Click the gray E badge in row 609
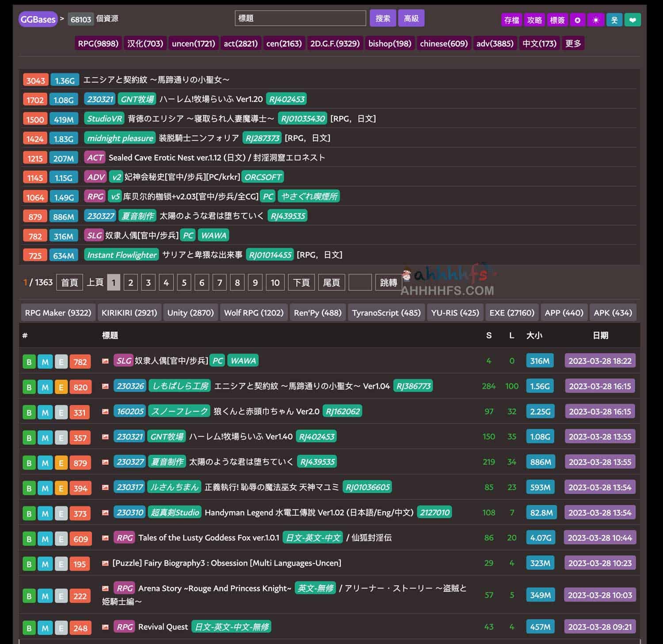 point(61,539)
